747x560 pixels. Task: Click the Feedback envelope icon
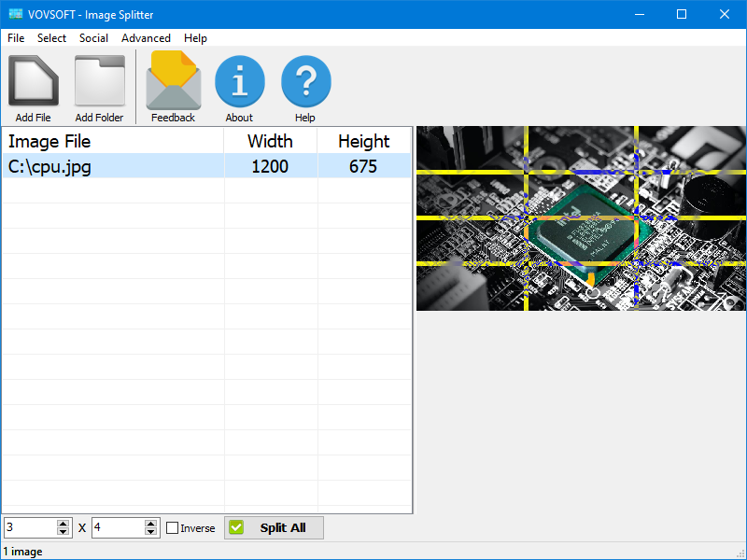point(173,79)
